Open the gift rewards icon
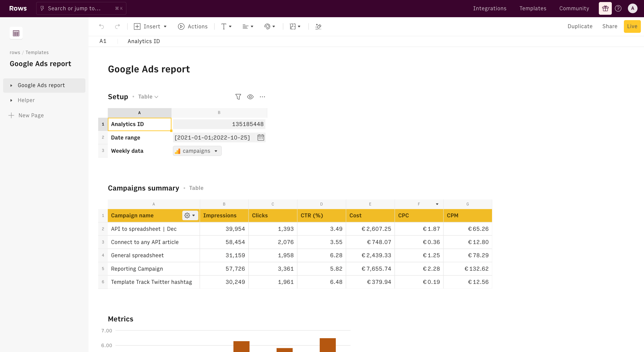The height and width of the screenshot is (352, 644). [x=605, y=8]
